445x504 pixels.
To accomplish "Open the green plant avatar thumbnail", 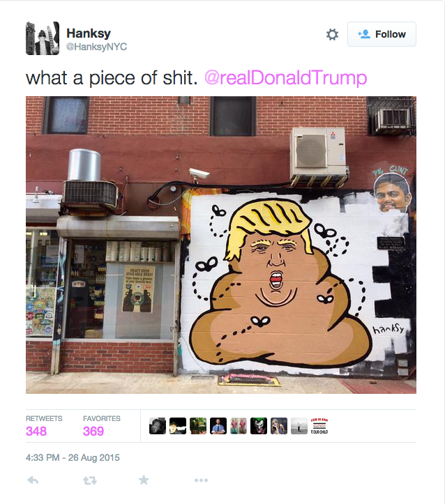I will point(198,426).
